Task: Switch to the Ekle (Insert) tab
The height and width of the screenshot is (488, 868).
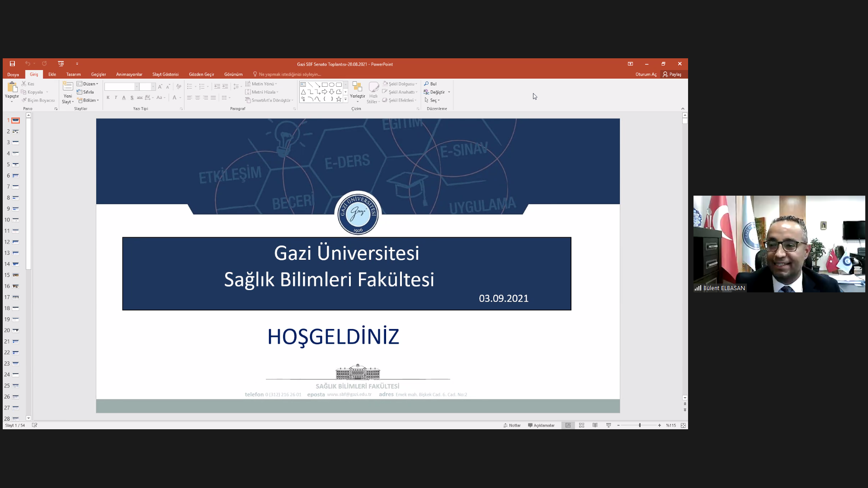Action: pyautogui.click(x=52, y=75)
